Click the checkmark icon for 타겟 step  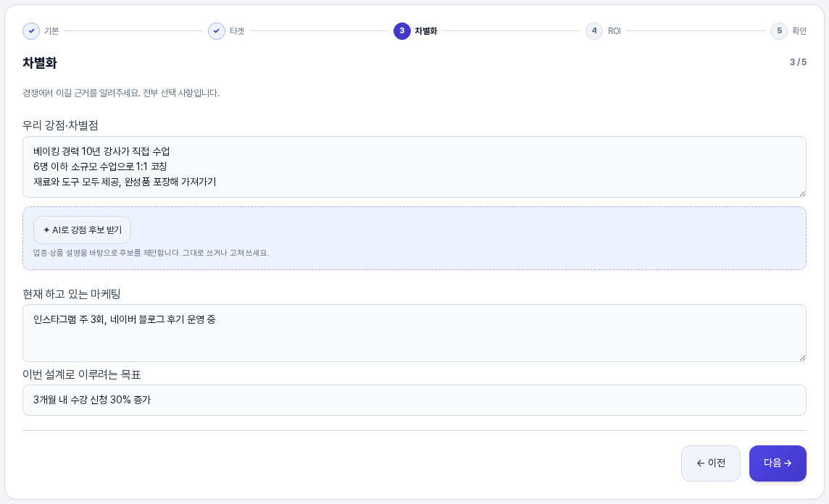(217, 31)
